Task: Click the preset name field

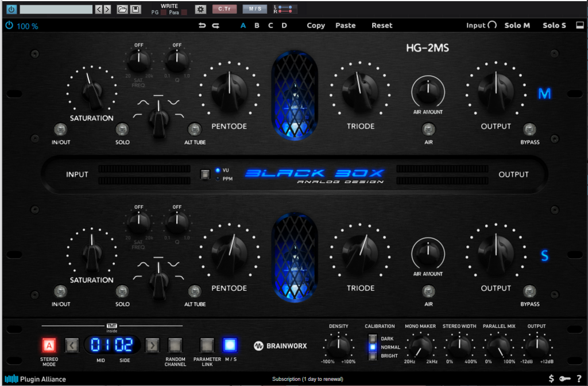Action: coord(56,9)
